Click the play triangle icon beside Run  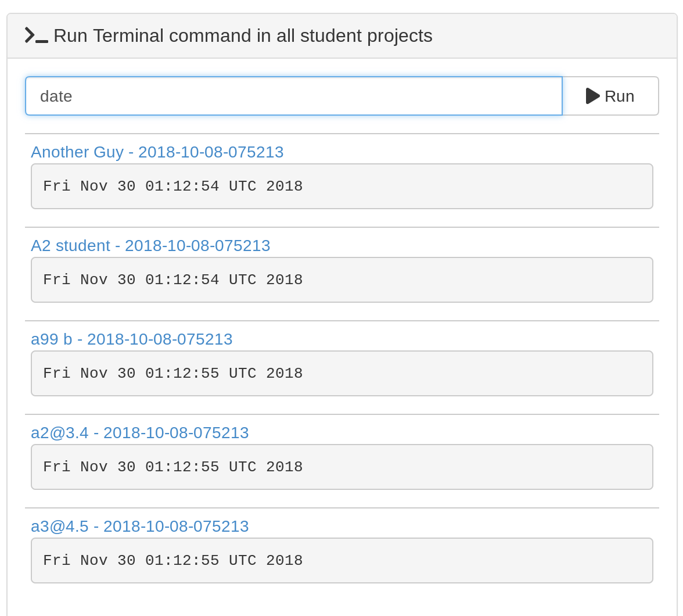pyautogui.click(x=592, y=96)
